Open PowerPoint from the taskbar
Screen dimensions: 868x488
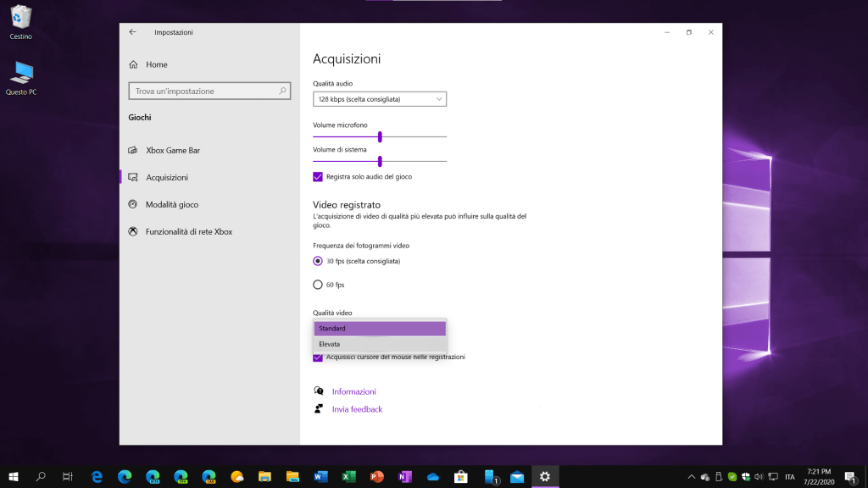pos(376,477)
